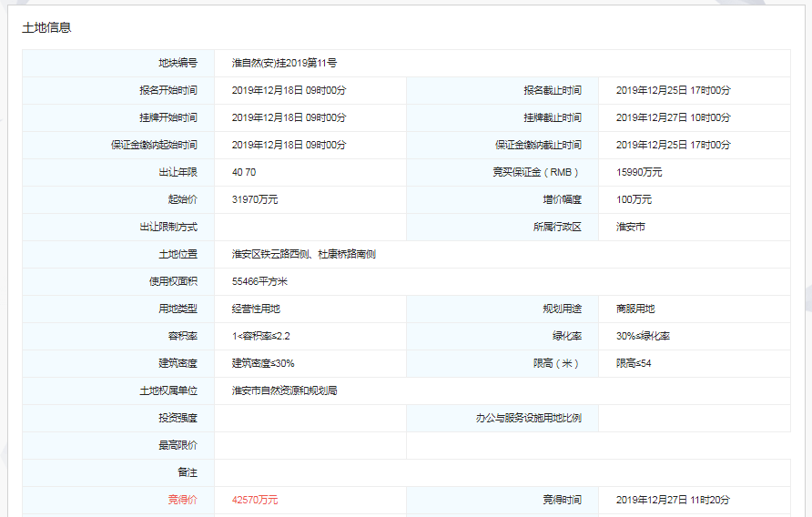812x517 pixels.
Task: Click the 土地信息 section heading
Action: pos(46,27)
